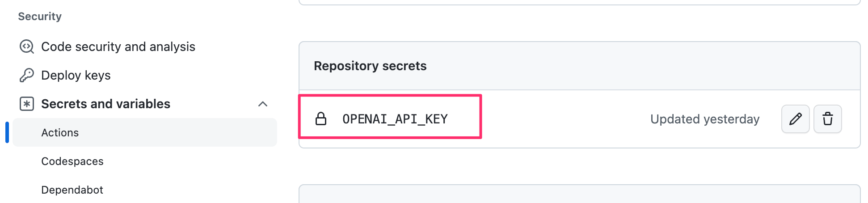Switch to Dependabot secrets
This screenshot has width=868, height=203.
pyautogui.click(x=72, y=190)
